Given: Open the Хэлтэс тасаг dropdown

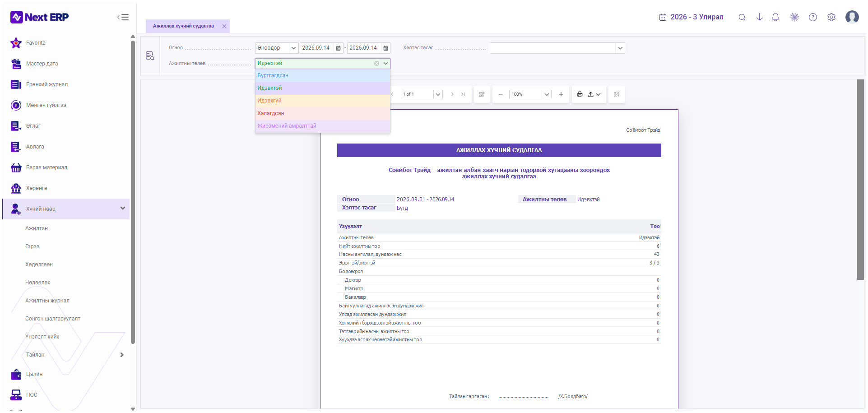Looking at the screenshot, I should (557, 48).
